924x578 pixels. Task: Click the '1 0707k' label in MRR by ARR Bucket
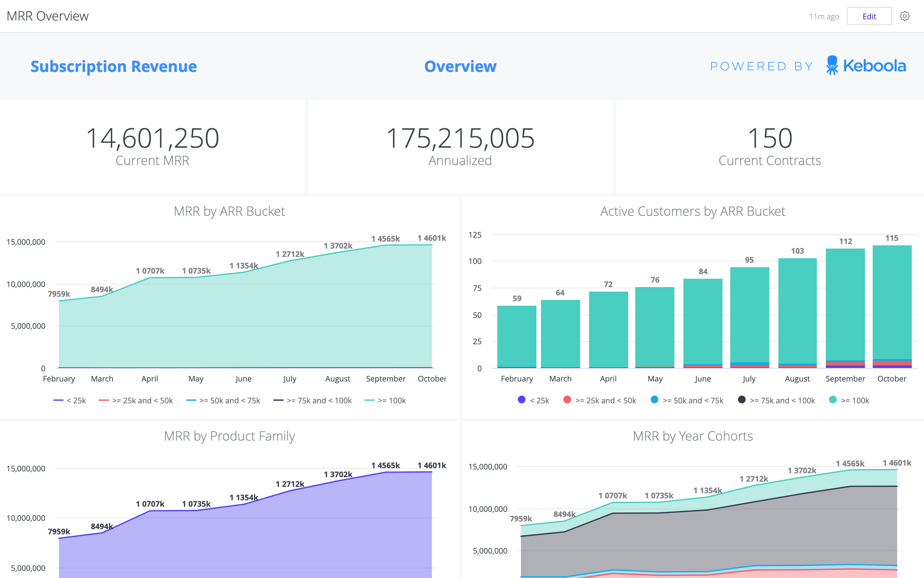click(x=150, y=271)
